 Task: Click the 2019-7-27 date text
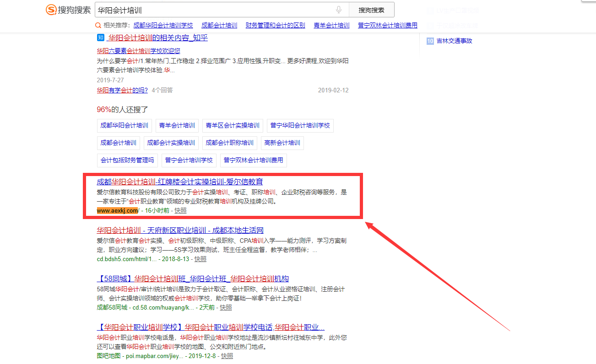110,80
